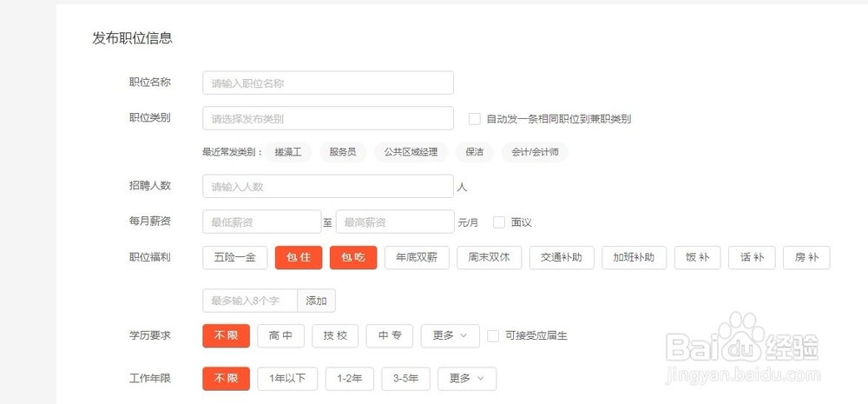Screen dimensions: 868x404
Task: Check the 面议 salary checkbox
Action: [499, 222]
